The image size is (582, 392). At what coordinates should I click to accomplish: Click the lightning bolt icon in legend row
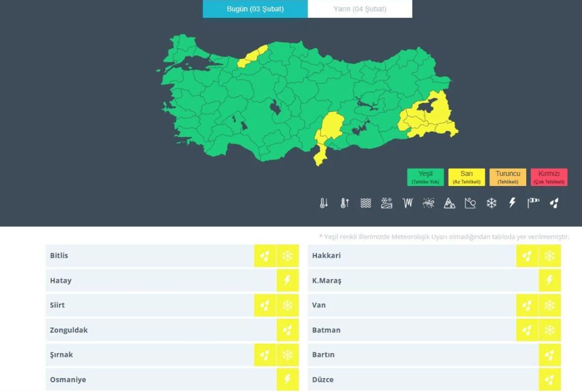512,204
